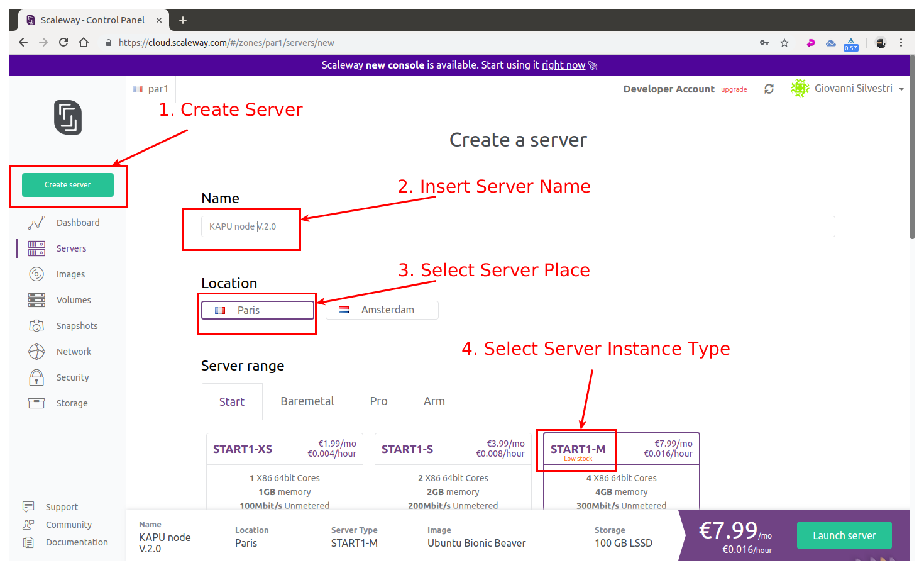924x575 pixels.
Task: Select the Scaleway - Control Panel browser tab
Action: [x=93, y=20]
